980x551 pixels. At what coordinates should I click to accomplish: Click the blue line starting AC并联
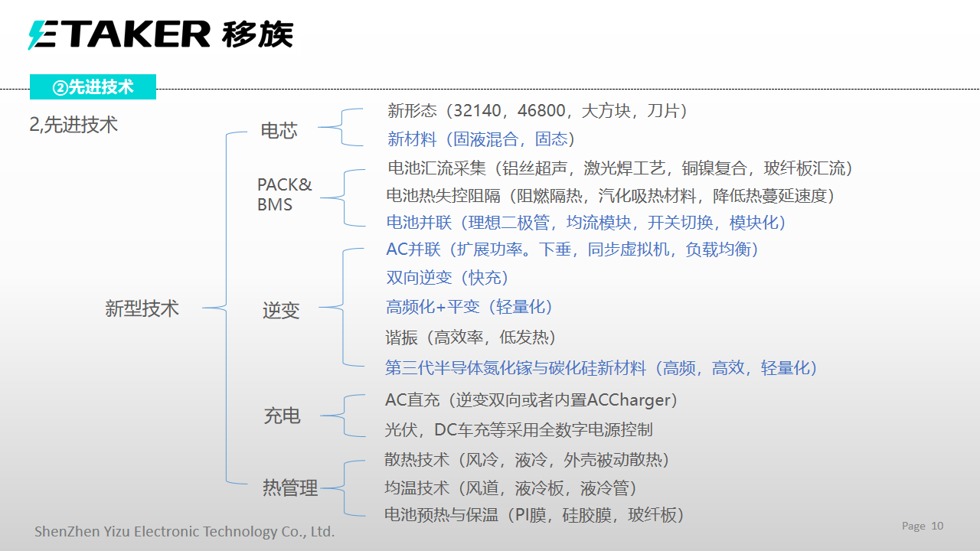pos(573,249)
